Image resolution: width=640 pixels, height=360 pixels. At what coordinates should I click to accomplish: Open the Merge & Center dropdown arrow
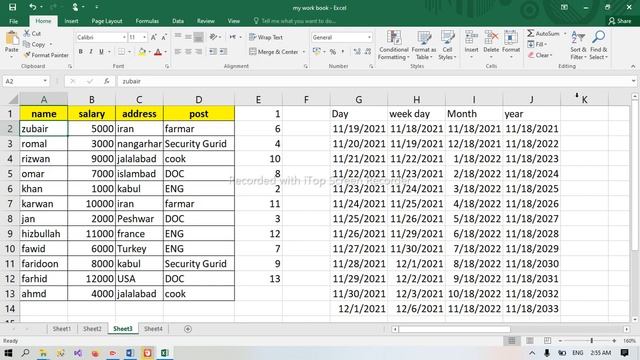[304, 52]
